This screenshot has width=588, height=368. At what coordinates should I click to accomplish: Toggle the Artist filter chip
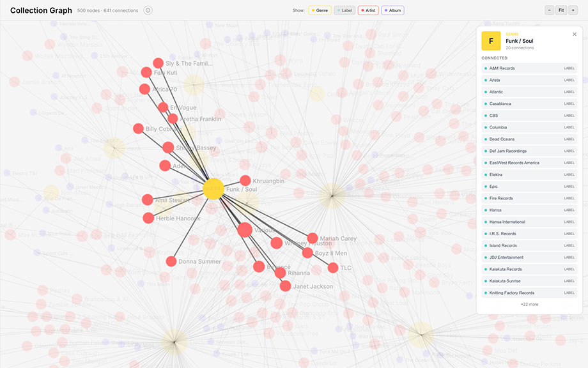[368, 10]
